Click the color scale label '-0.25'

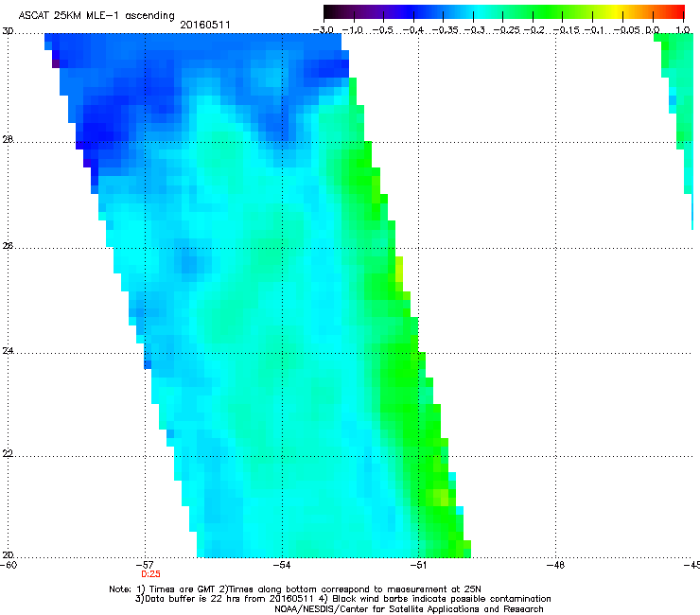506,30
